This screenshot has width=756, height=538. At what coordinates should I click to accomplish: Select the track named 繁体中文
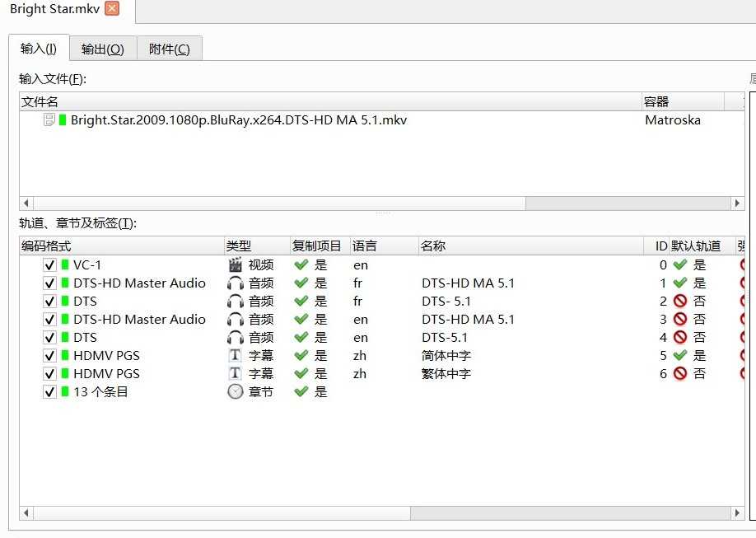(446, 373)
